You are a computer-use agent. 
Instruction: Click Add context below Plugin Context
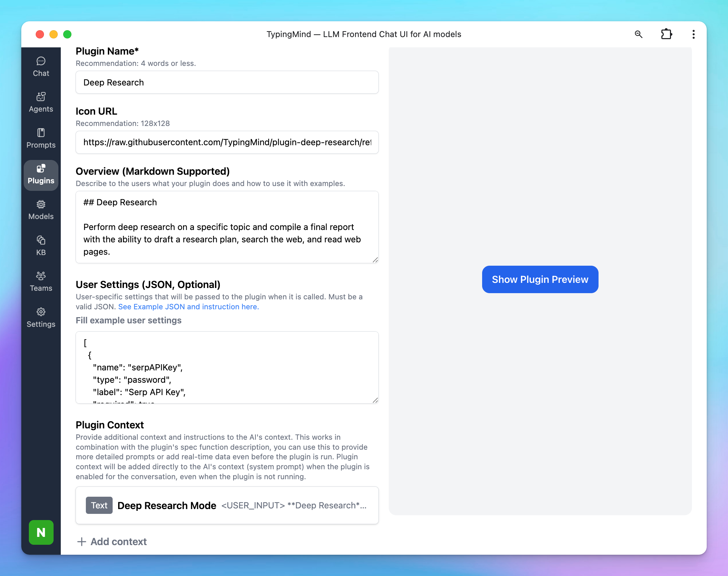(x=112, y=541)
